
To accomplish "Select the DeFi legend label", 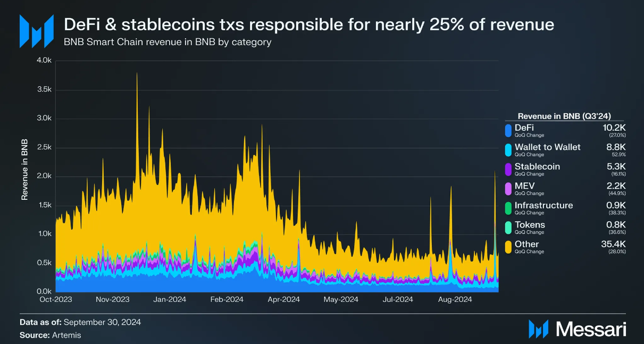I will coord(524,128).
